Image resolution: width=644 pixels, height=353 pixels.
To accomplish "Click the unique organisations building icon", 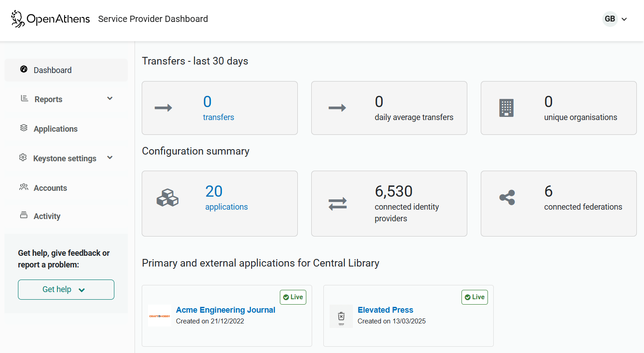I will coord(506,108).
